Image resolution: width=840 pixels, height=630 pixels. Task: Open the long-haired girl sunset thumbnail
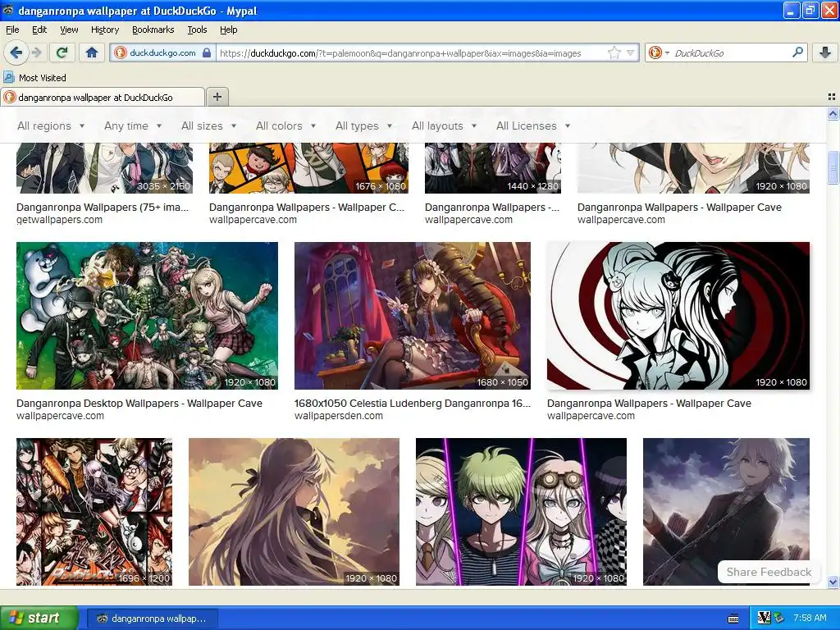click(294, 512)
